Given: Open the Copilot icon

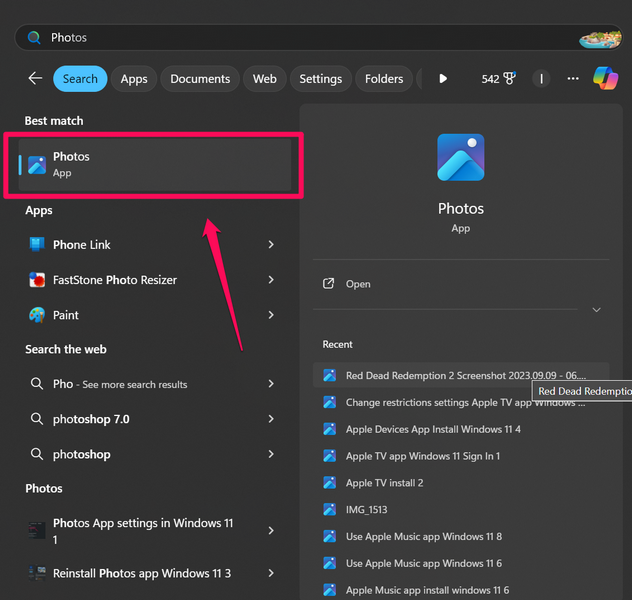Looking at the screenshot, I should coord(605,78).
